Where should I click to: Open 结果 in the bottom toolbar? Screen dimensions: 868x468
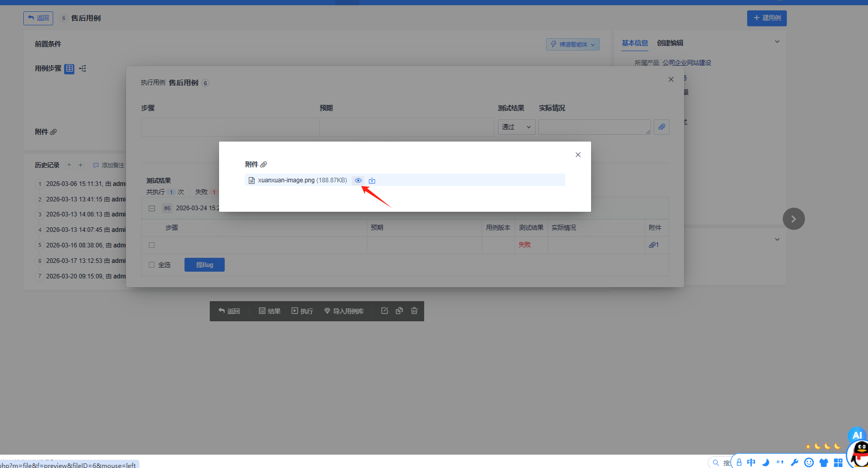click(270, 311)
